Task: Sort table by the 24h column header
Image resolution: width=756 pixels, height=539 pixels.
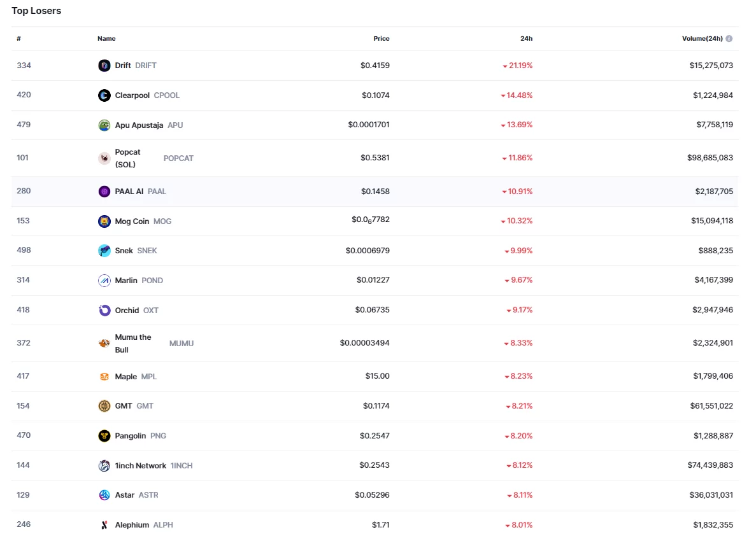Action: click(x=526, y=39)
